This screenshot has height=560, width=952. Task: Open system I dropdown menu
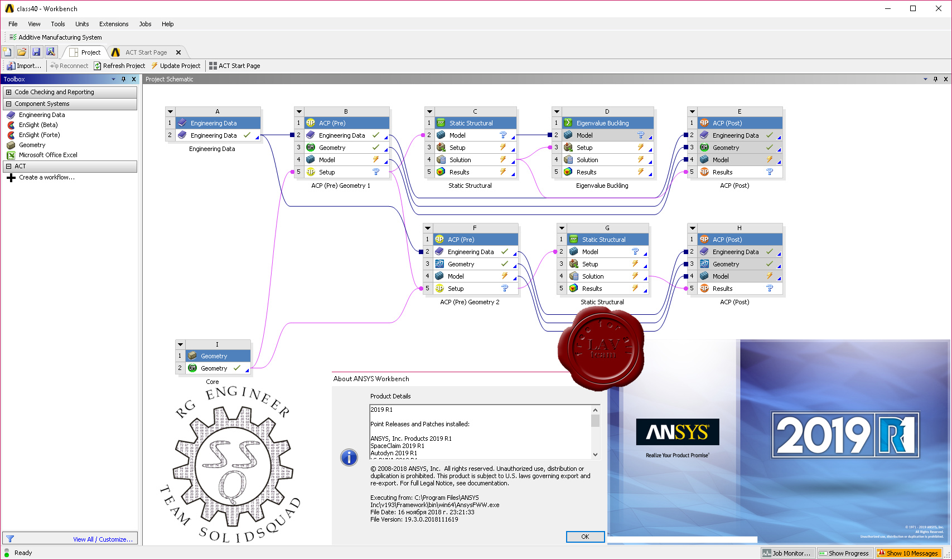pos(180,344)
